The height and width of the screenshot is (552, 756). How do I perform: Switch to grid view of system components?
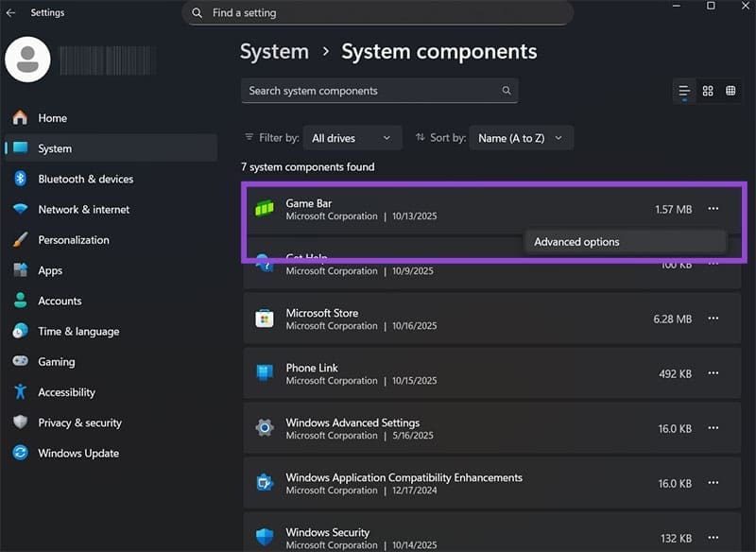tap(707, 91)
